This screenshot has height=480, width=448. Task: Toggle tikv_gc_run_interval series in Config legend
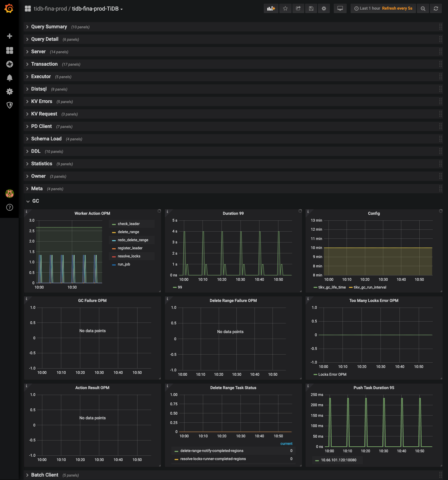tap(370, 287)
